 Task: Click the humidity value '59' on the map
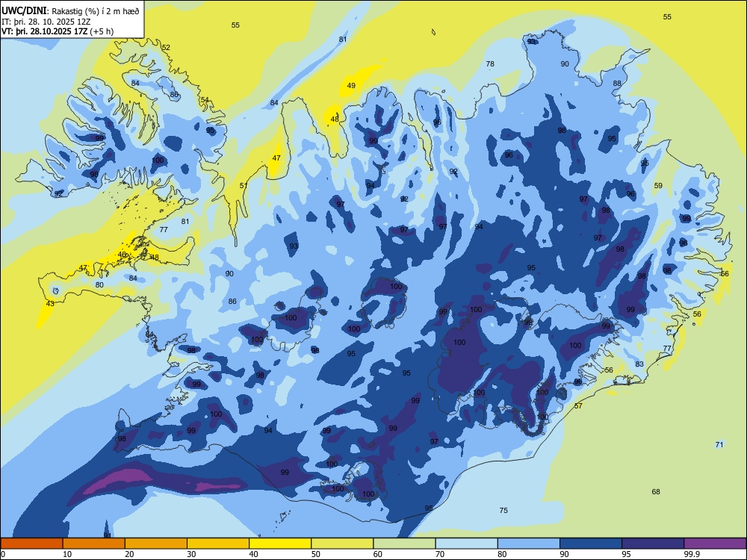click(658, 186)
